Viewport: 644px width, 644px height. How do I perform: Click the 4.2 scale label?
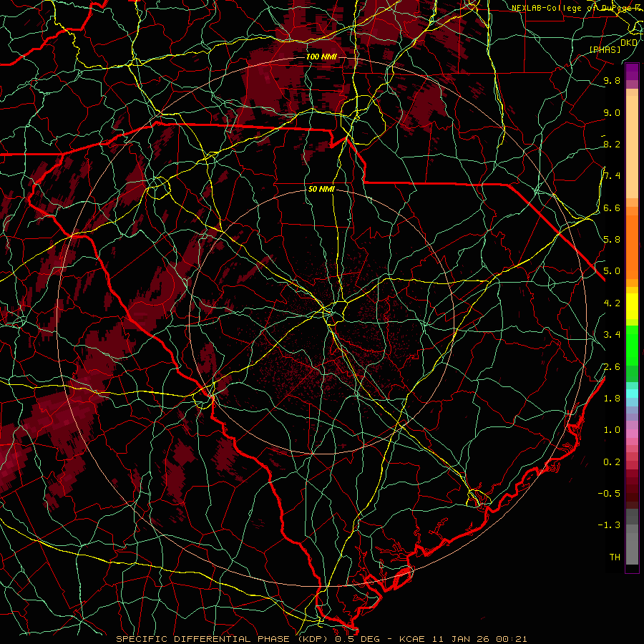tap(612, 303)
